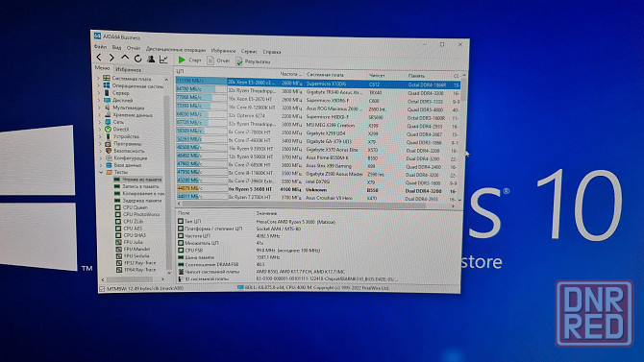
Task: Switch to the Избранное sidebar tab
Action: tap(128, 69)
